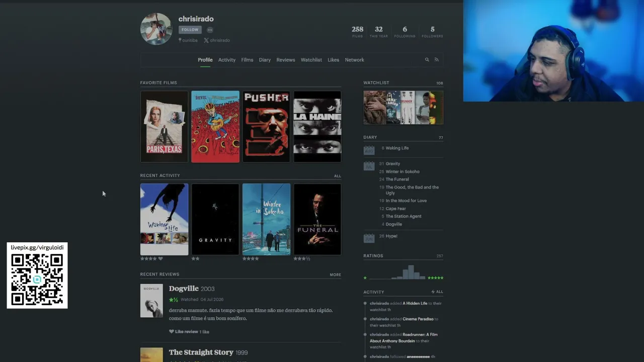Open the Watchlist poster strip
Screen dimensions: 644x362
(x=404, y=108)
